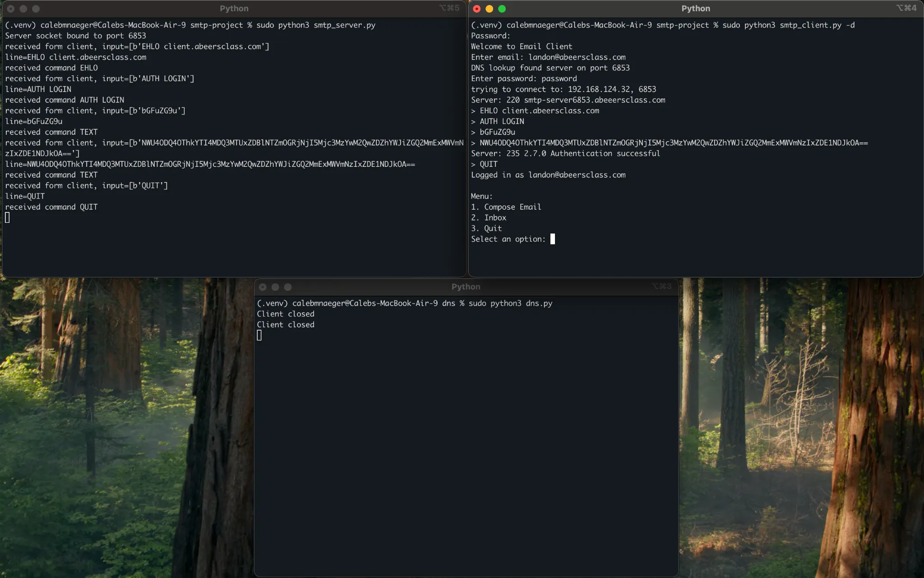
Task: Click the ⌥⌘5 shortcut label in the smtp_server title bar
Action: [449, 8]
